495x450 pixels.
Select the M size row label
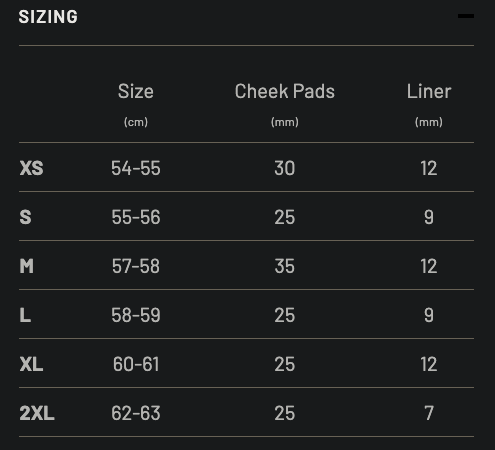pos(26,266)
